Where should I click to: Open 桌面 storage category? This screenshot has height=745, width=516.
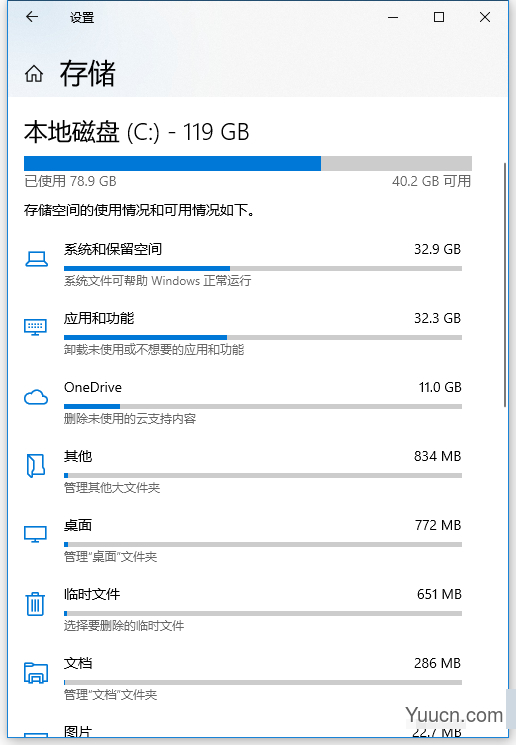(x=78, y=525)
